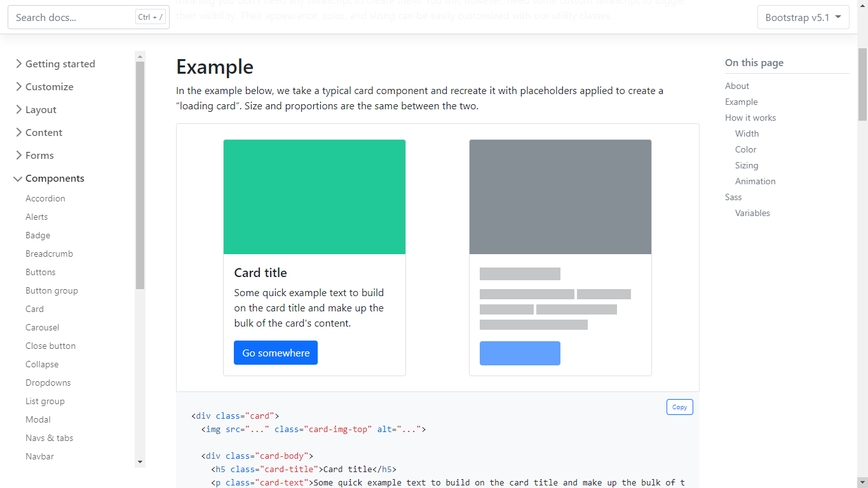Image resolution: width=868 pixels, height=488 pixels.
Task: Copy the code snippet with Copy button
Action: click(679, 407)
